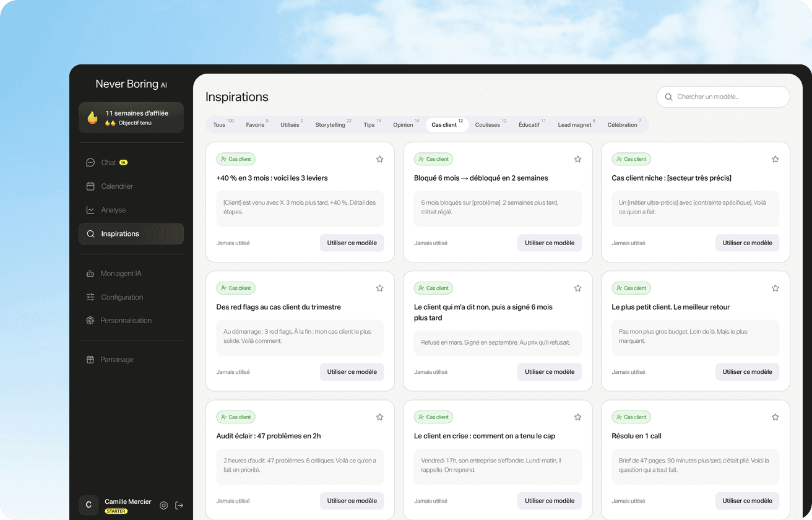Click the search magnifier icon in search box
812x520 pixels.
pos(668,97)
